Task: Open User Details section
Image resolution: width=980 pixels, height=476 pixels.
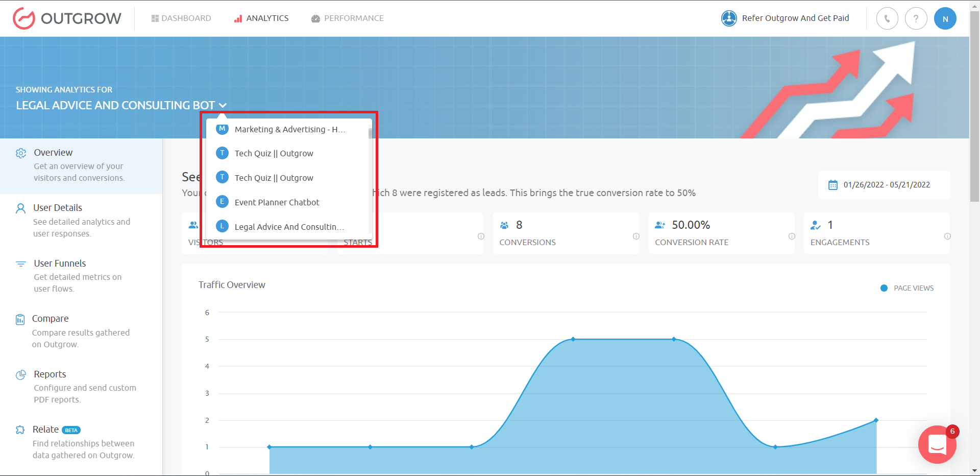Action: [x=81, y=221]
